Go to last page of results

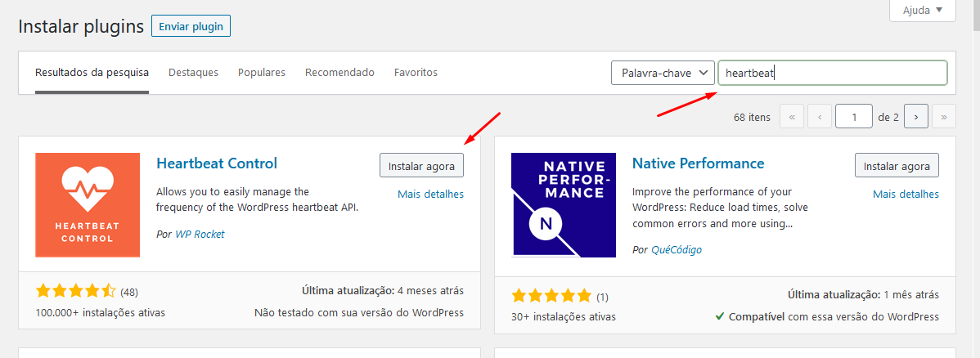click(x=944, y=117)
